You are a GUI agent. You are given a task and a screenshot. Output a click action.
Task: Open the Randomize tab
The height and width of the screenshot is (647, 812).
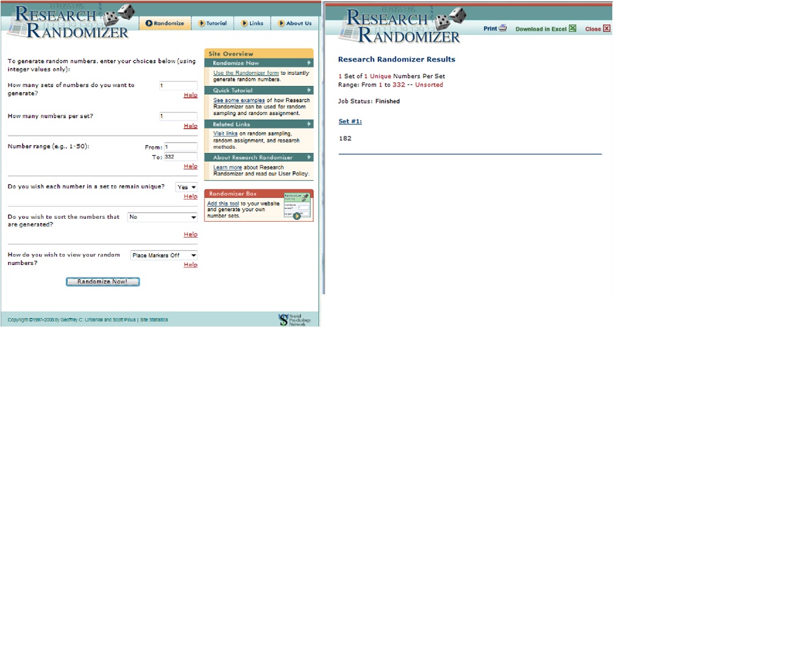(165, 23)
